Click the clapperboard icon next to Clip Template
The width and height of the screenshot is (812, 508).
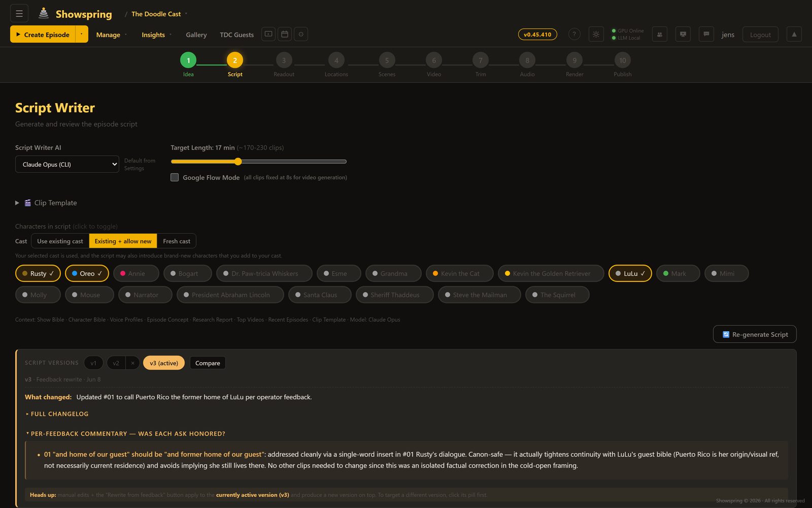coord(28,203)
